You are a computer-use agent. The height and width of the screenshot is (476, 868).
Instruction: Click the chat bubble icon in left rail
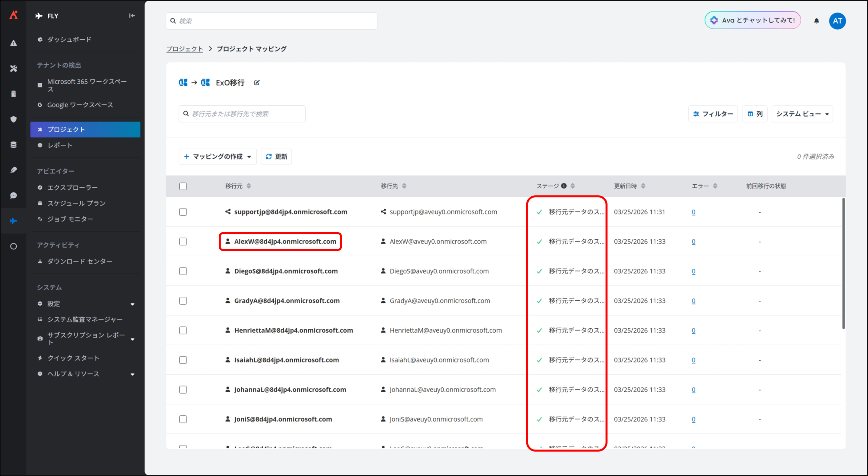click(14, 196)
